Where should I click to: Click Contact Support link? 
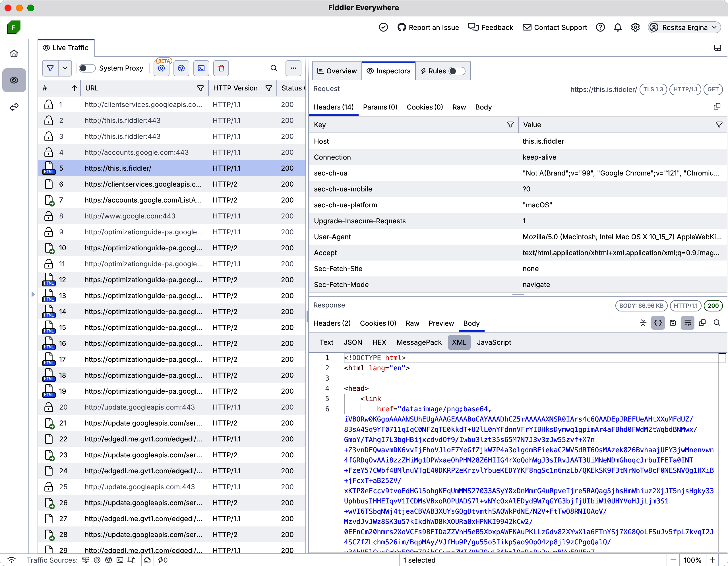(x=555, y=27)
